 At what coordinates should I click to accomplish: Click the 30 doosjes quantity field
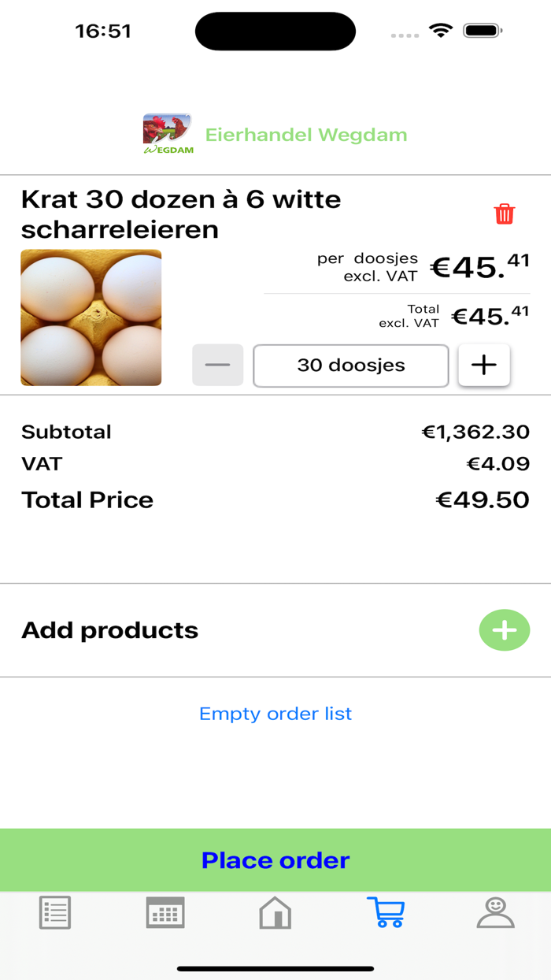[350, 365]
